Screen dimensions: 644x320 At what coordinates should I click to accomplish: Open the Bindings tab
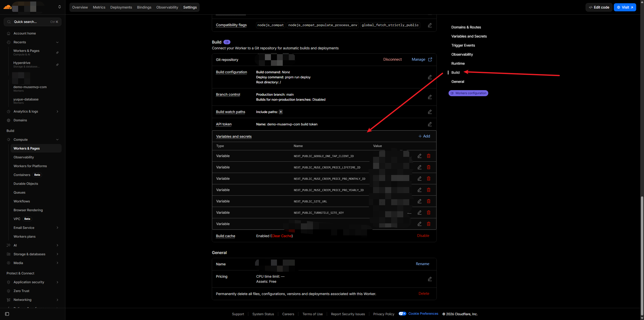[144, 7]
